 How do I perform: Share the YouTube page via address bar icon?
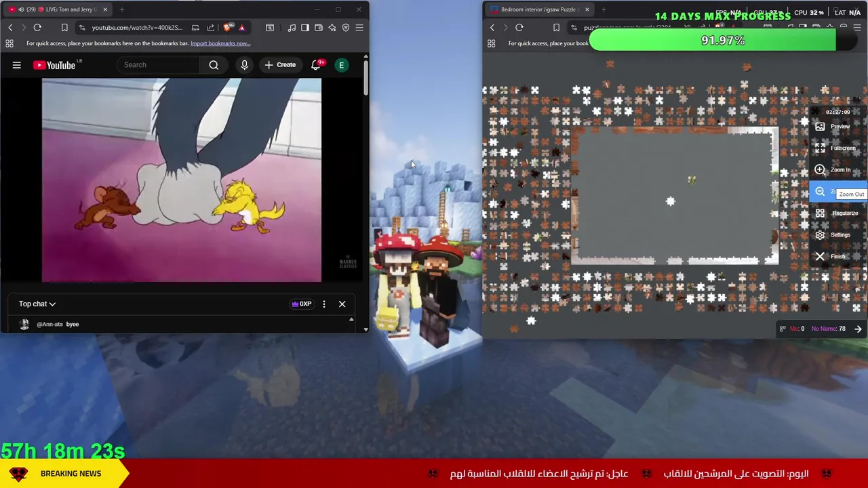(210, 28)
